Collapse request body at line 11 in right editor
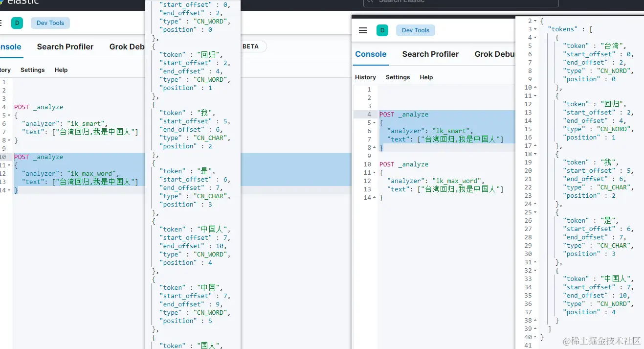This screenshot has height=349, width=644. pyautogui.click(x=375, y=173)
